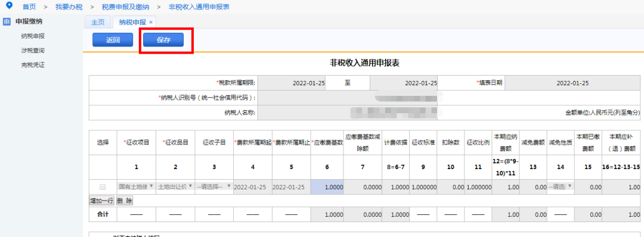Viewport: 644px width, 237px height.
Task: Click the 纳税人识别号（统一社会信用代码） label
Action: [x=207, y=98]
